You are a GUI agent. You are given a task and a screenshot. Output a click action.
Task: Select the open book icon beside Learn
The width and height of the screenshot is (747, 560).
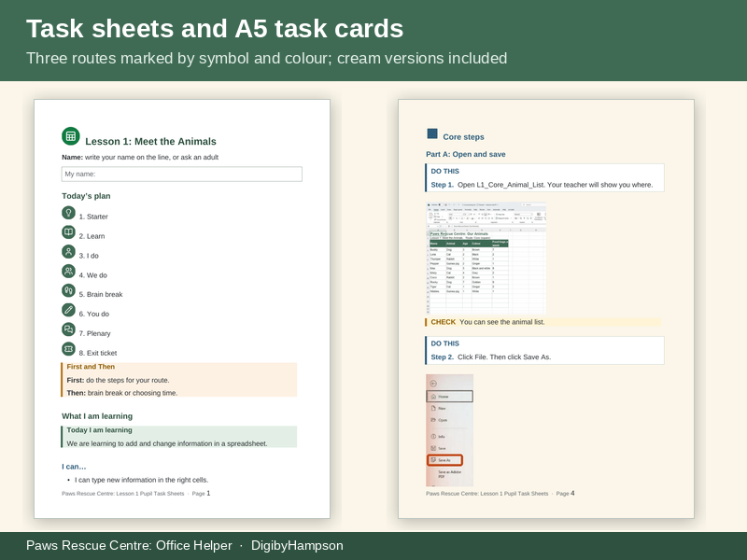(x=68, y=231)
